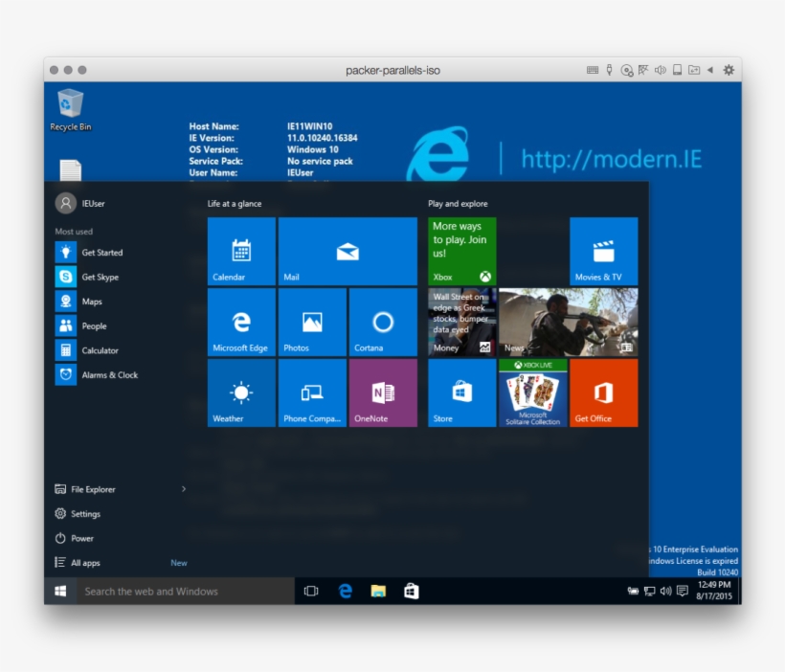The width and height of the screenshot is (785, 672).
Task: Click the Get Office tile
Action: (x=603, y=392)
